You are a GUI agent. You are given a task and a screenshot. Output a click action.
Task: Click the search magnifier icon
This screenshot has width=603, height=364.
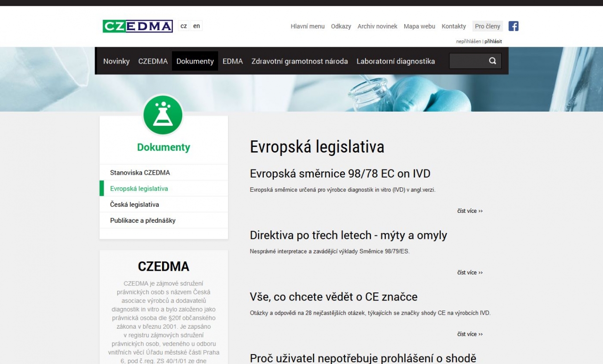pyautogui.click(x=492, y=61)
